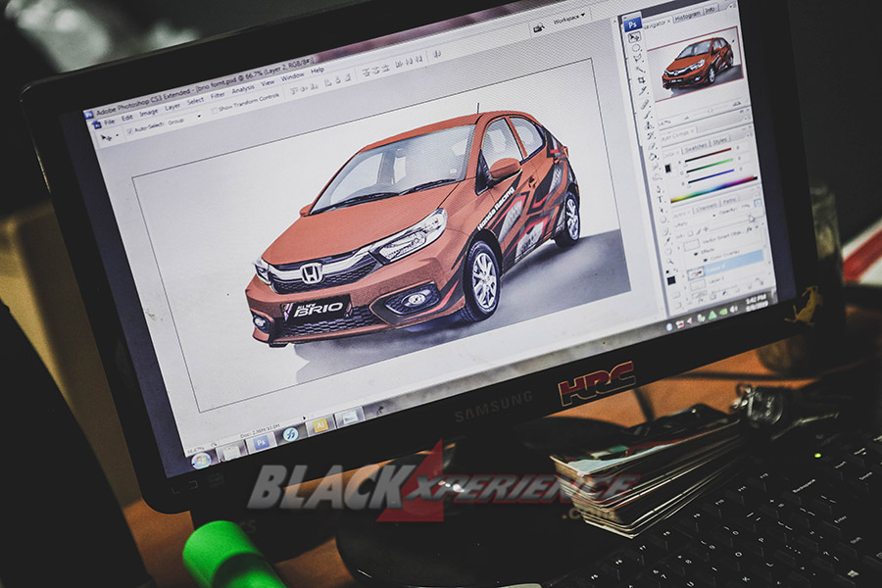The width and height of the screenshot is (882, 588).
Task: Select the Zoom magnifier tool
Action: click(x=668, y=261)
